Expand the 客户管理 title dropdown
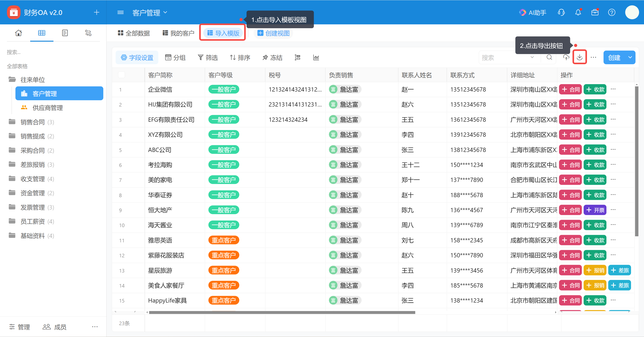The height and width of the screenshot is (337, 644). (x=165, y=12)
